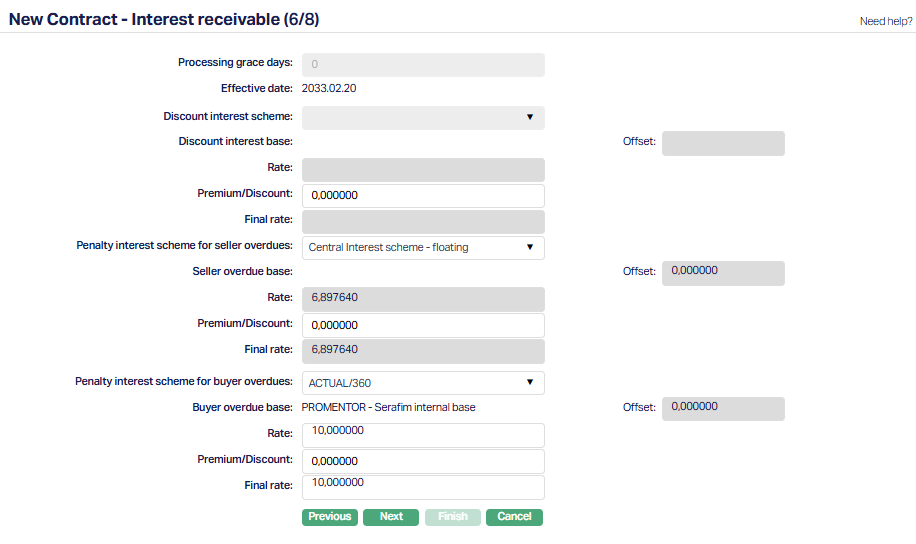Click the Rate field under Discount interest base
Image resolution: width=916 pixels, height=544 pixels.
(x=423, y=170)
